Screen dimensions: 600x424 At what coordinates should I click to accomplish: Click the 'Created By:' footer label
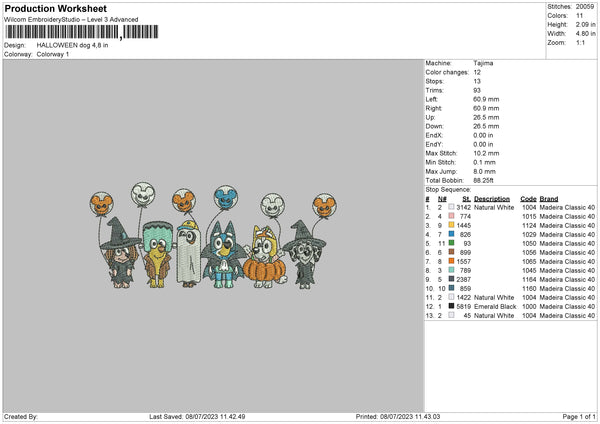(21, 416)
